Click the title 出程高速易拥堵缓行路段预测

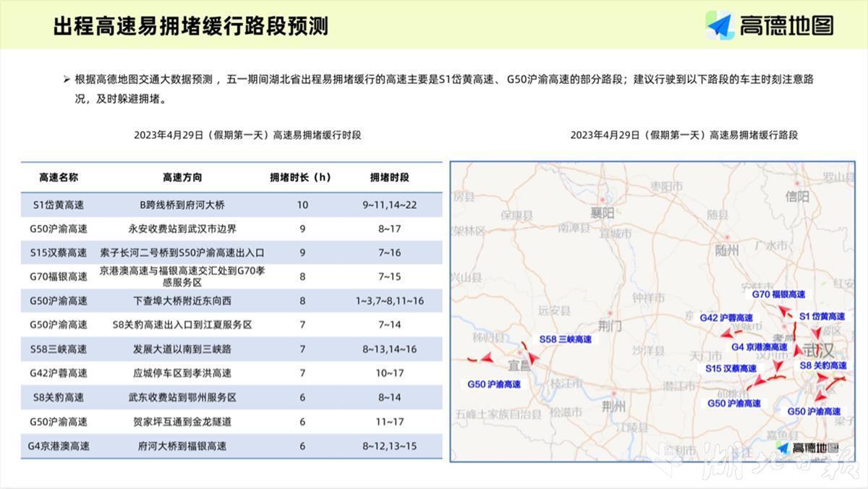tap(191, 26)
